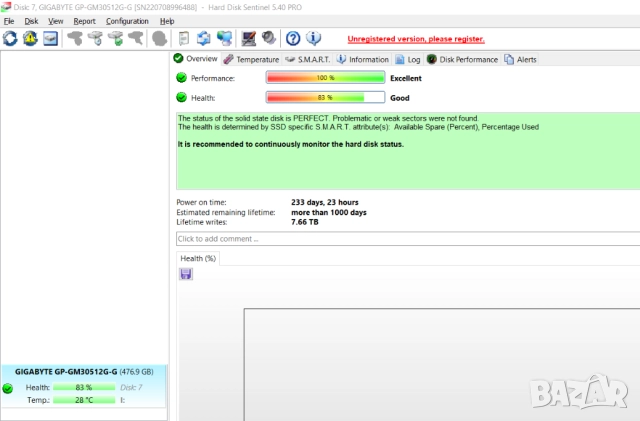Click the 83% Health bar in overview
This screenshot has height=421, width=640.
point(325,97)
